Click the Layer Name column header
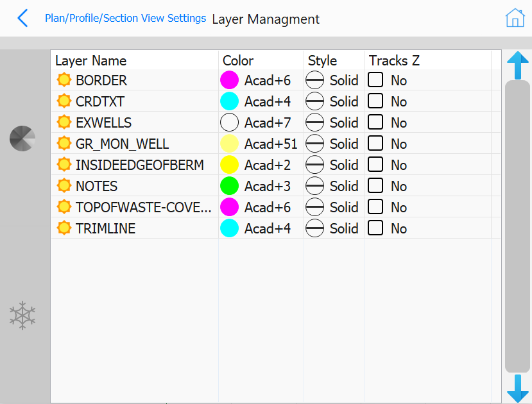Screen dimensions: 532x404 coord(90,61)
